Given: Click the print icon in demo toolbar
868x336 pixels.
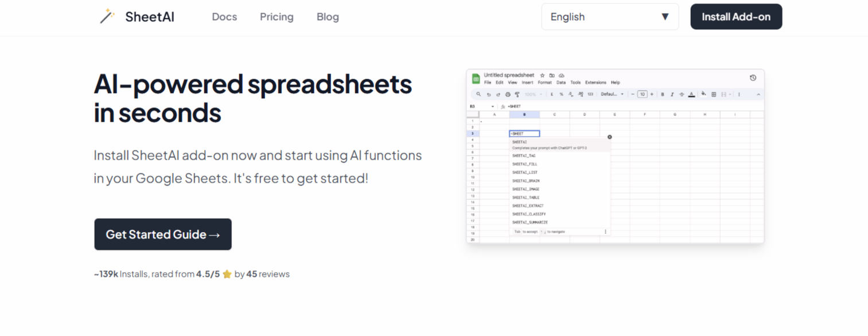Looking at the screenshot, I should click(508, 94).
